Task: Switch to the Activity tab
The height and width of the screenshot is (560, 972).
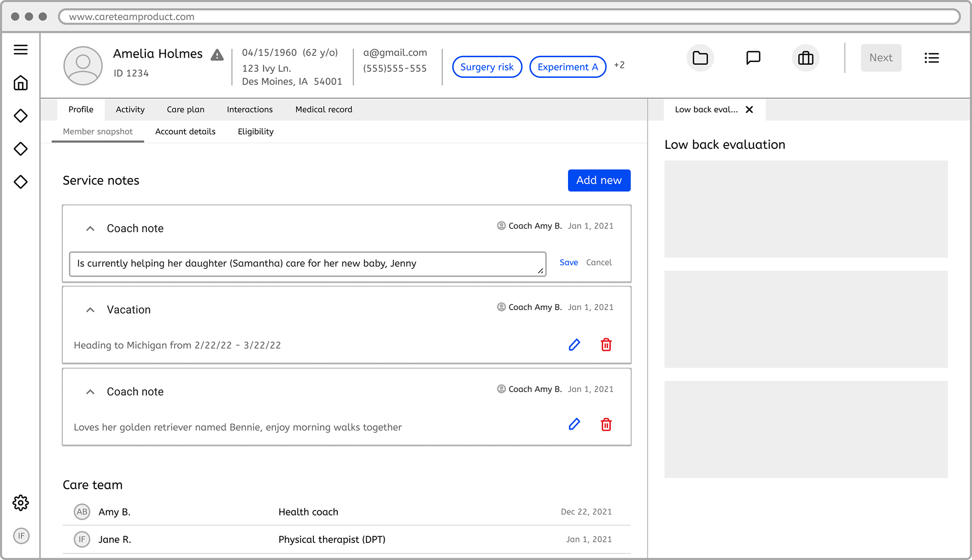Action: pos(130,109)
